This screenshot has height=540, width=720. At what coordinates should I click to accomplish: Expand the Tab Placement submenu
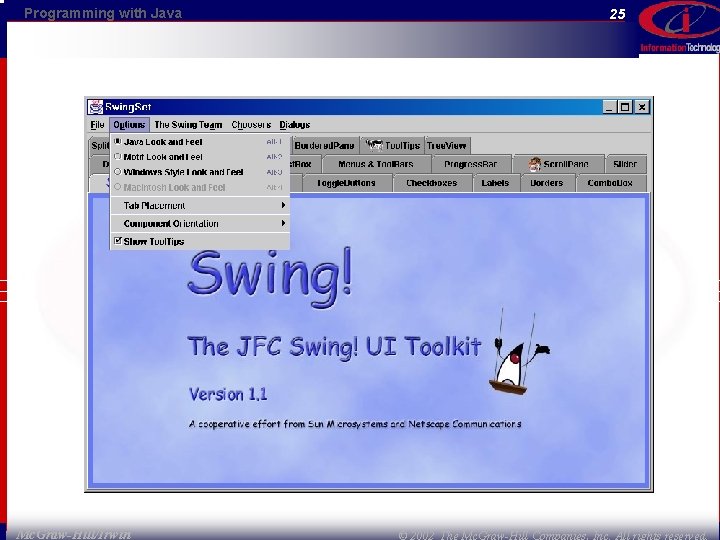point(200,206)
